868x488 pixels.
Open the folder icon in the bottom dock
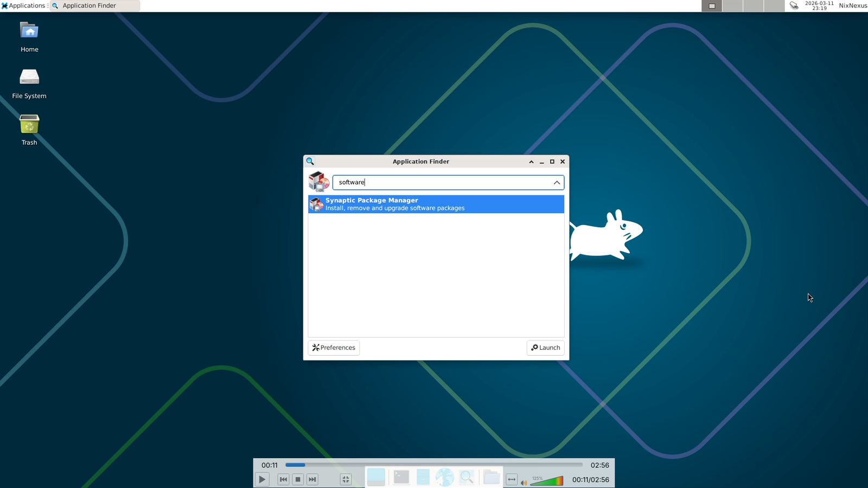(x=492, y=478)
